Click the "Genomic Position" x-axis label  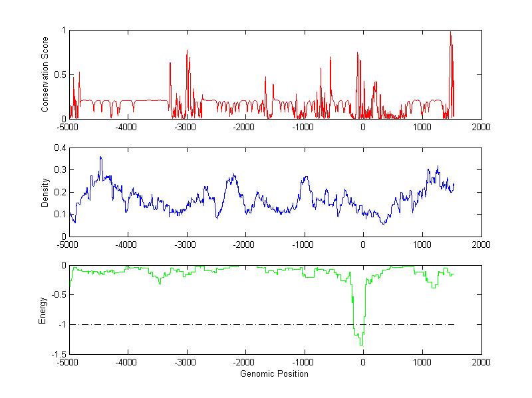[x=275, y=374]
